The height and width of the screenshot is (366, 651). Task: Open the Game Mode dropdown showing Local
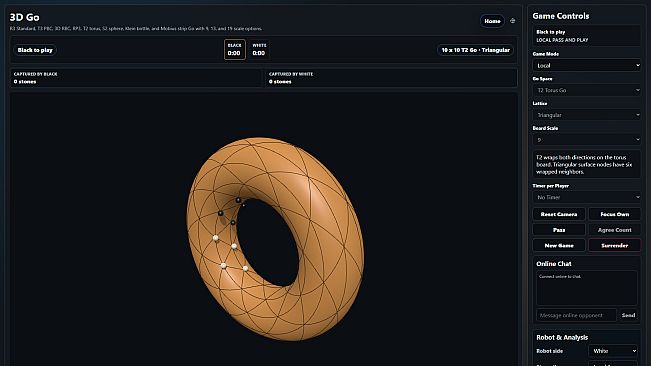click(587, 65)
